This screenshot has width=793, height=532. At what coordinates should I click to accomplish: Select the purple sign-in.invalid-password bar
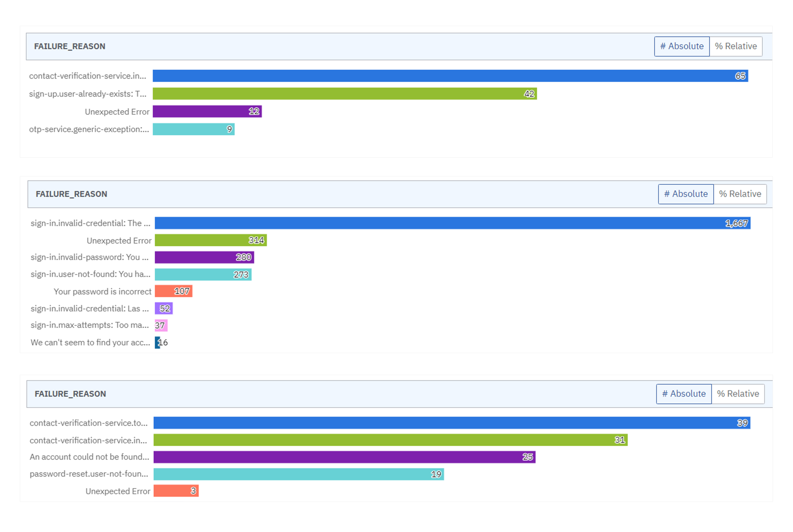204,257
